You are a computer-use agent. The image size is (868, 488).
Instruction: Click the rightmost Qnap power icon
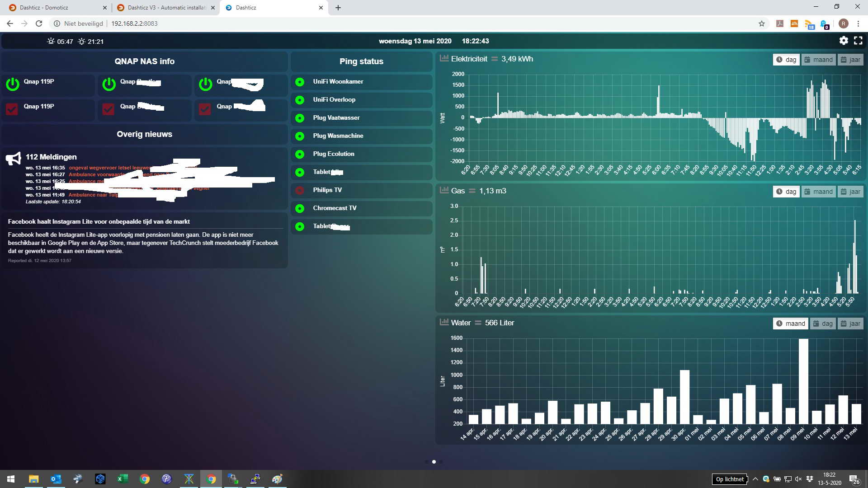tap(206, 84)
